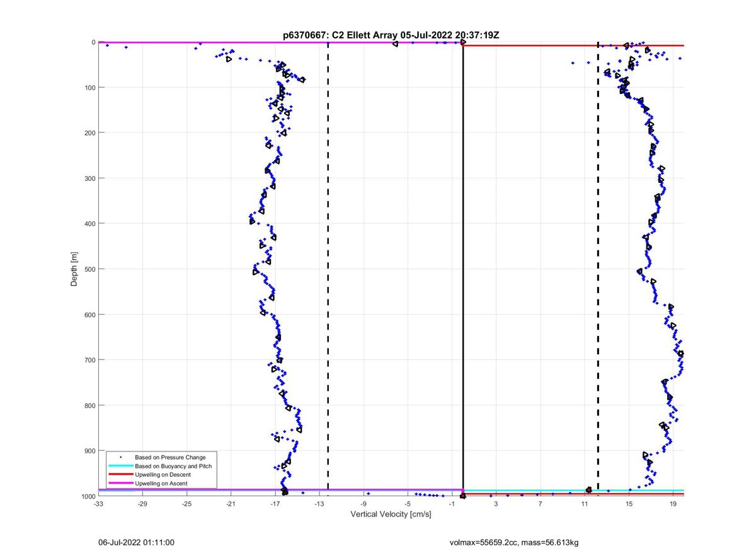This screenshot has width=756, height=558.
Task: Click the -21 velocity tick label
Action: (231, 504)
